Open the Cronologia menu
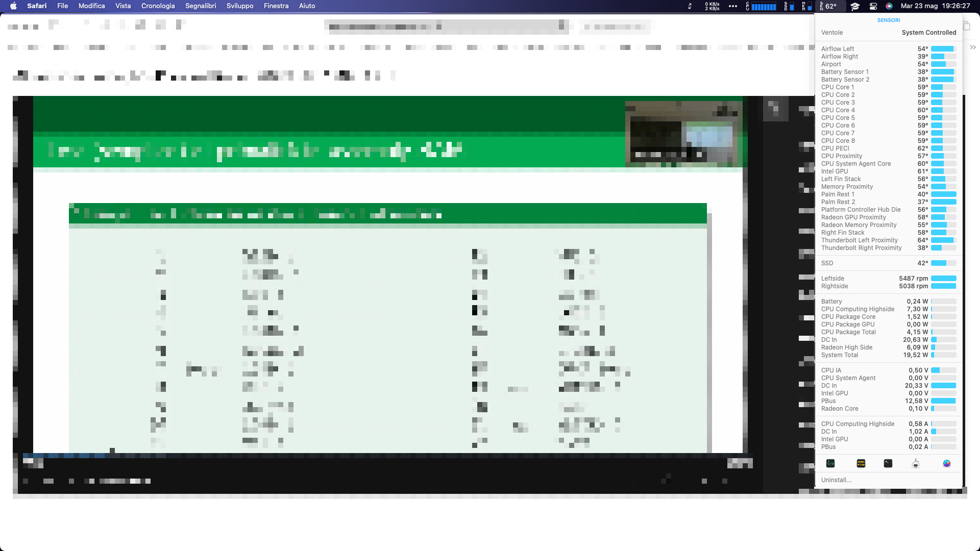The height and width of the screenshot is (551, 980). click(158, 6)
